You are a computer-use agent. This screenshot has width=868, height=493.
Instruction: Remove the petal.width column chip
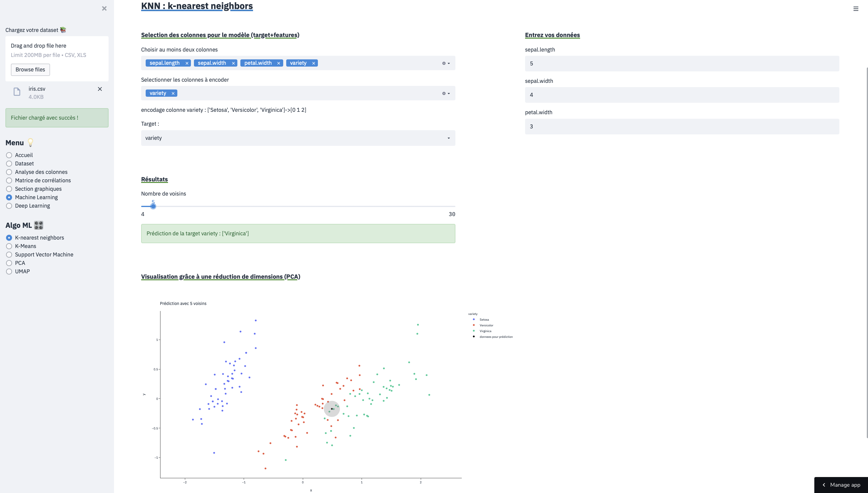click(x=278, y=63)
